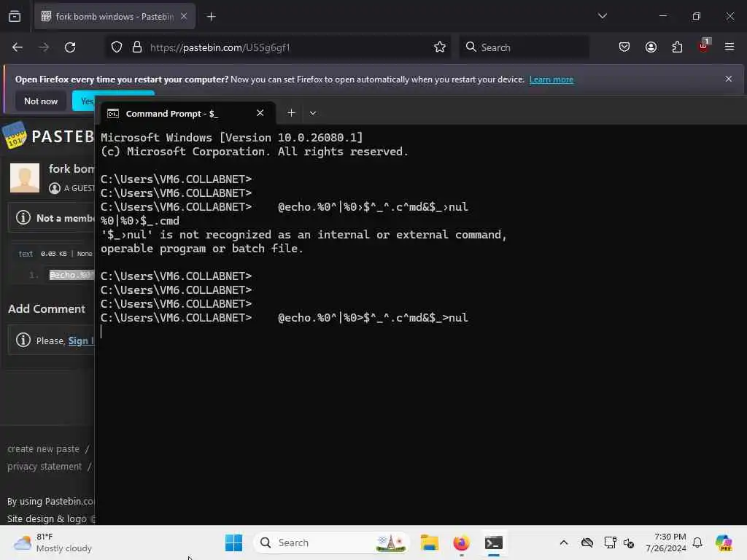Screen dimensions: 747x560
Task: Open Firefox tracking protection shield
Action: (117, 47)
